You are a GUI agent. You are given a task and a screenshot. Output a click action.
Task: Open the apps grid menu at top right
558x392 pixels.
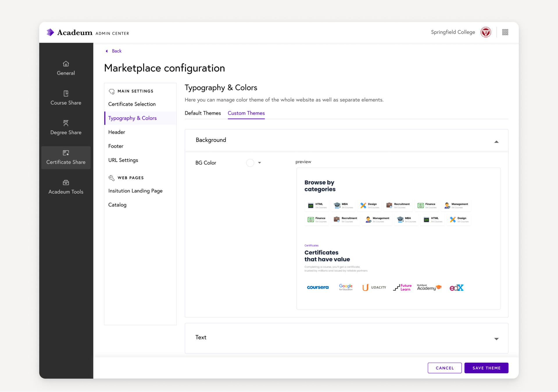click(x=505, y=32)
